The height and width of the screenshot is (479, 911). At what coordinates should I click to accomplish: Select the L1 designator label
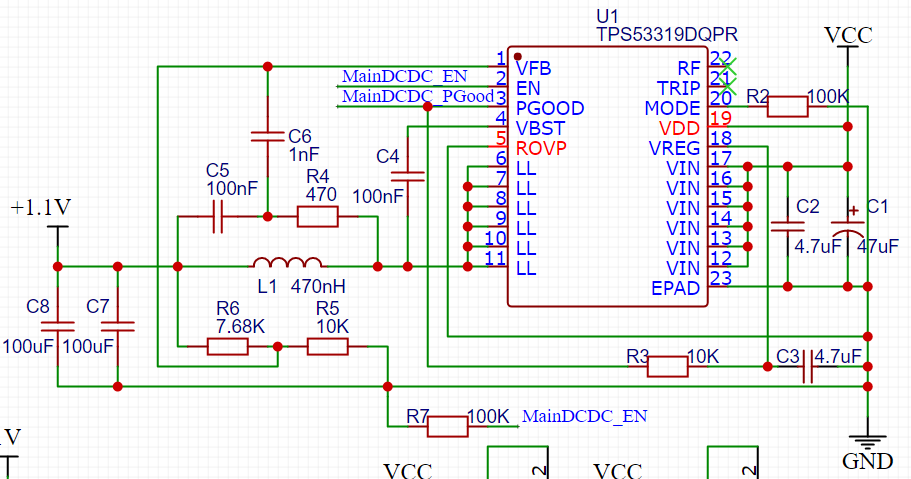pos(267,286)
